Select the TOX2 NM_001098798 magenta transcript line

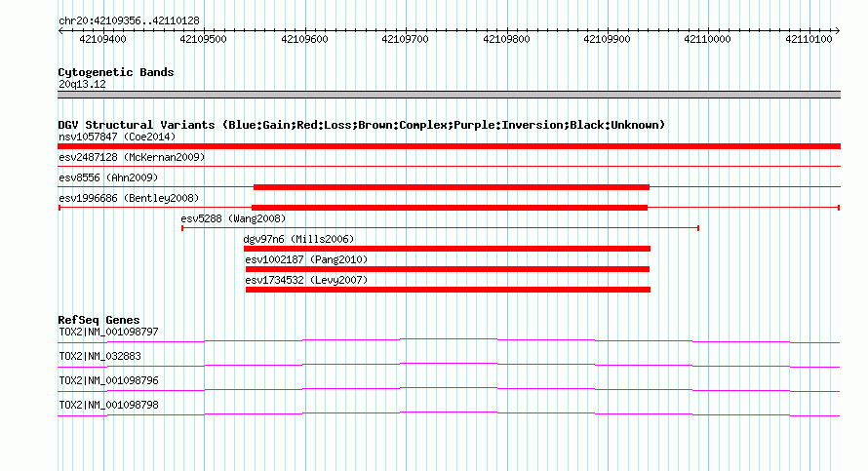click(449, 414)
